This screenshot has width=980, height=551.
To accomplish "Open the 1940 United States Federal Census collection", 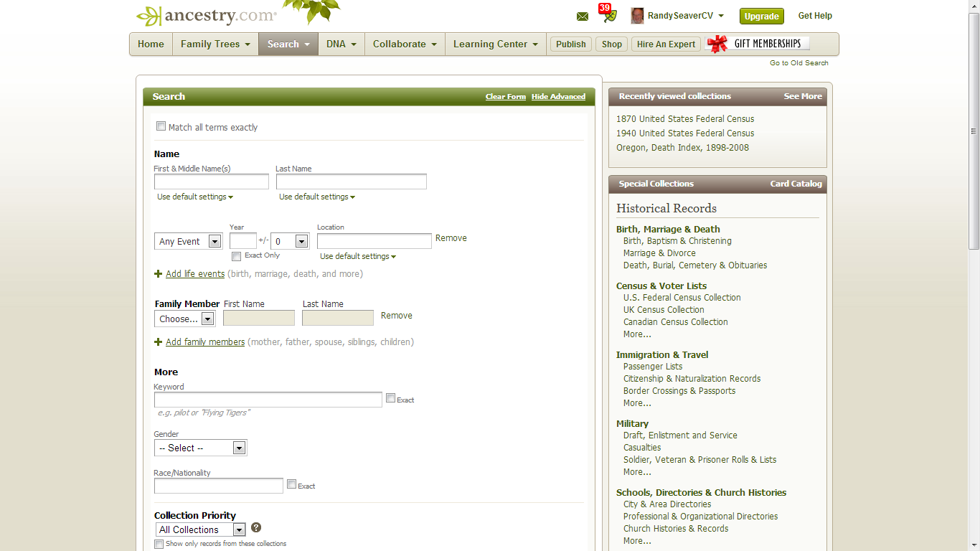I will tap(684, 133).
